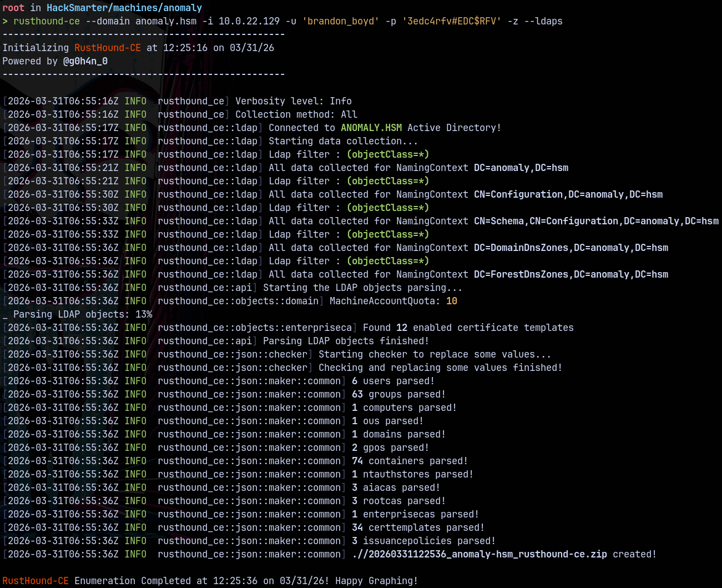Image resolution: width=722 pixels, height=588 pixels.
Task: Click the '63 groups parsed!' line
Action: 398,394
